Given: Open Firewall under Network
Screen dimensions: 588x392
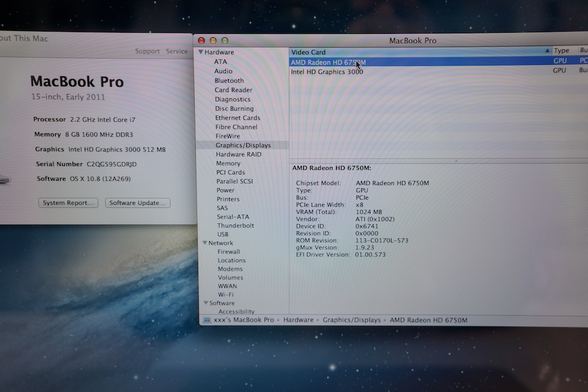Looking at the screenshot, I should 229,251.
